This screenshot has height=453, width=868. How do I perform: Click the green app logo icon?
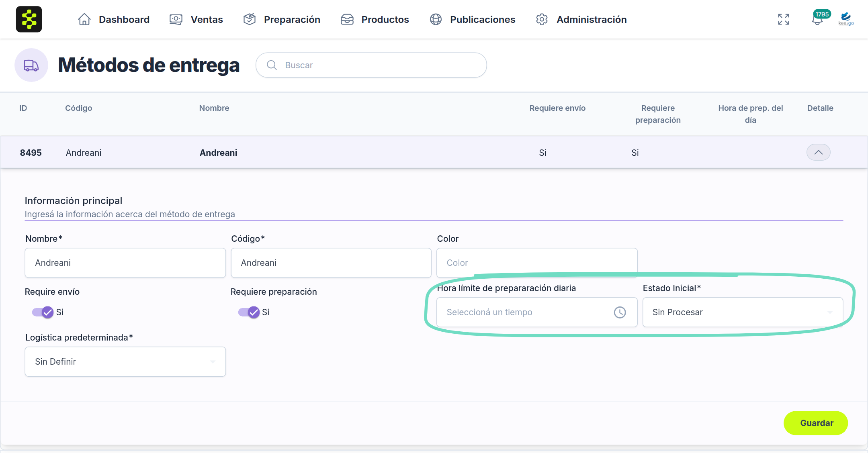tap(29, 19)
